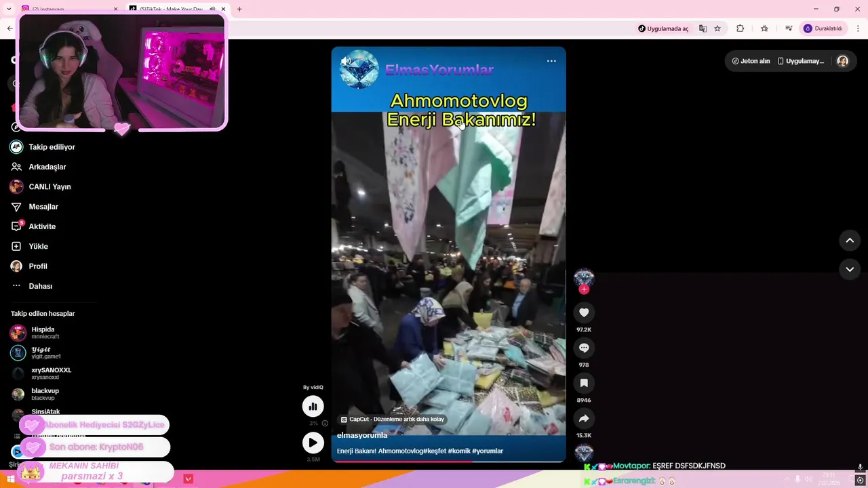
Task: Open the tab search dropdown arrow
Action: coord(9,9)
